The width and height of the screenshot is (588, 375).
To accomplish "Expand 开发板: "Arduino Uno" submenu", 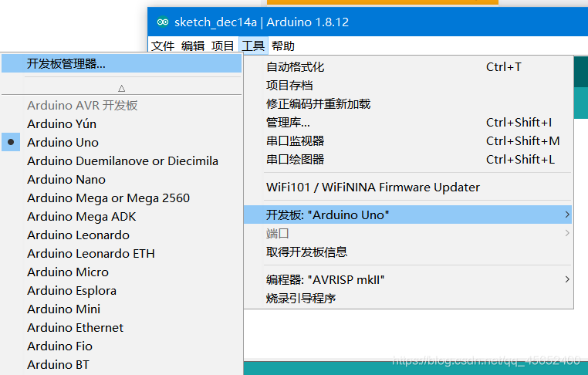I will 408,215.
